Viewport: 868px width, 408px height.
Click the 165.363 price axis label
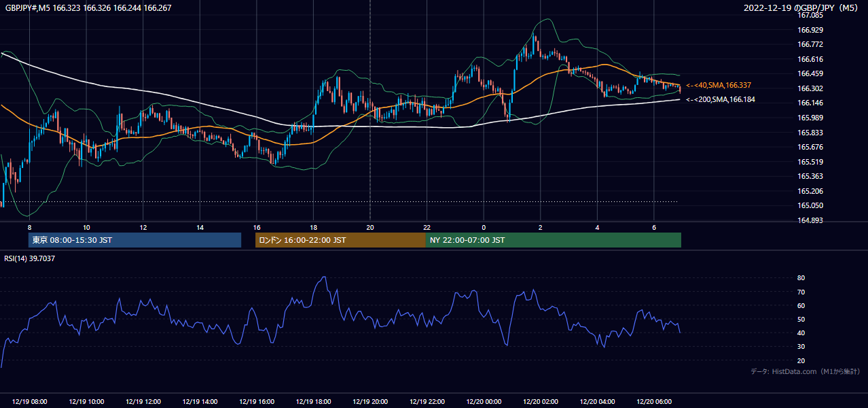click(810, 176)
